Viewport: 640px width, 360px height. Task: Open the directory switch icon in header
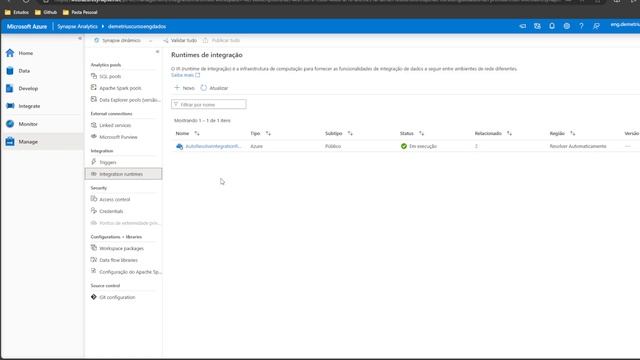coord(537,26)
